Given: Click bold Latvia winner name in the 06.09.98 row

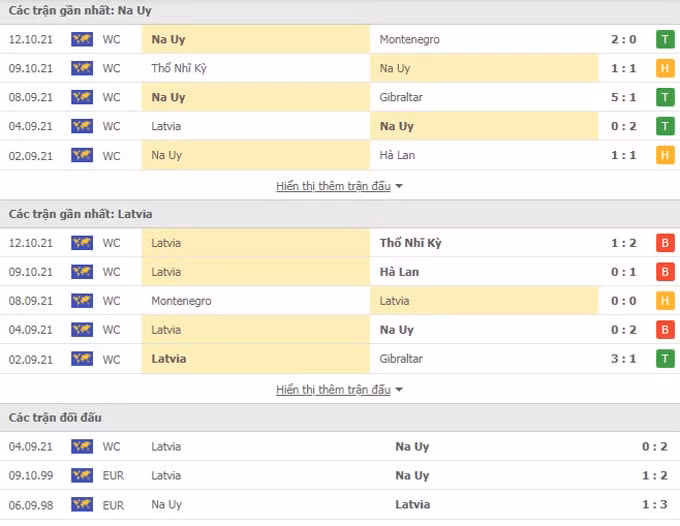Looking at the screenshot, I should click(x=412, y=505).
